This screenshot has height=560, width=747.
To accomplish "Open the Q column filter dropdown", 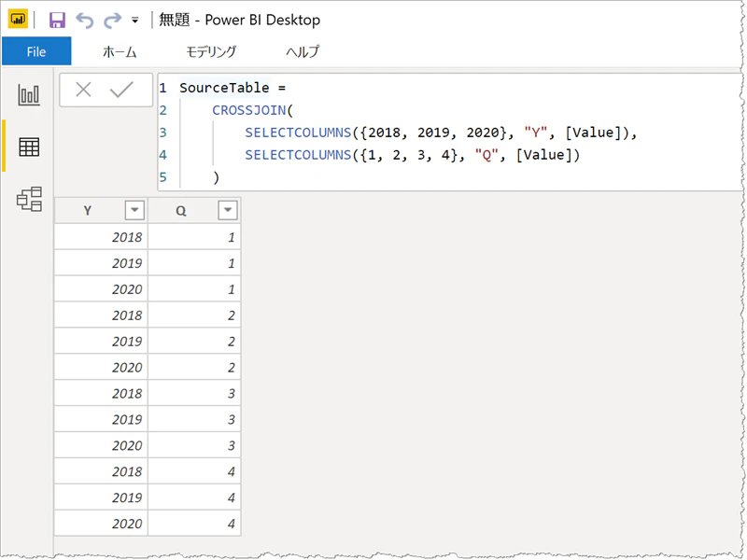I will 228,210.
